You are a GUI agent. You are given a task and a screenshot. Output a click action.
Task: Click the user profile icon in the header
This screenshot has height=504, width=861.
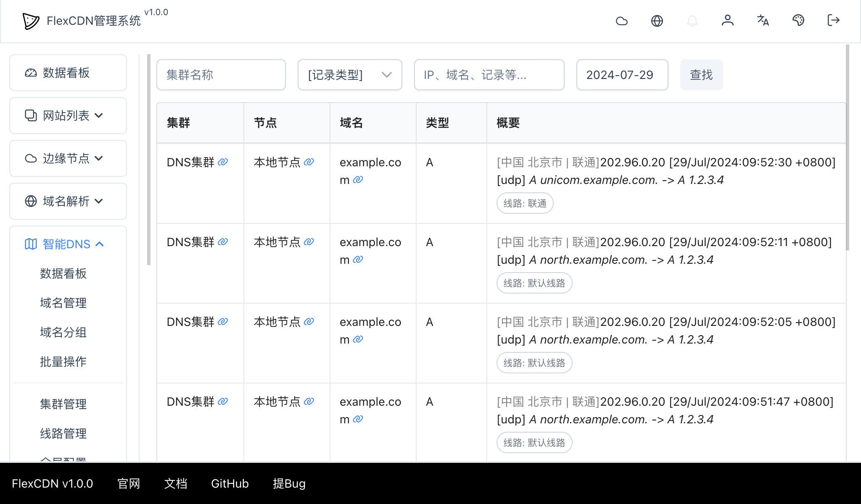click(x=728, y=21)
